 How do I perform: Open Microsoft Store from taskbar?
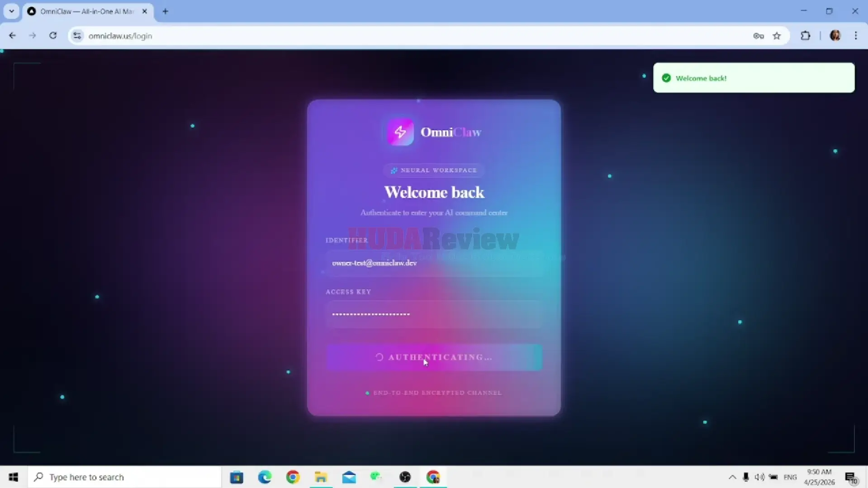point(237,477)
